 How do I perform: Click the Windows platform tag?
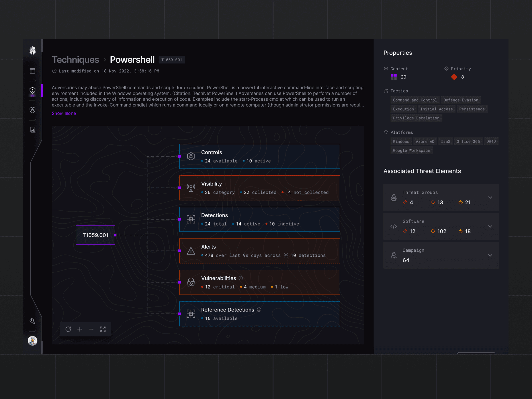point(401,141)
